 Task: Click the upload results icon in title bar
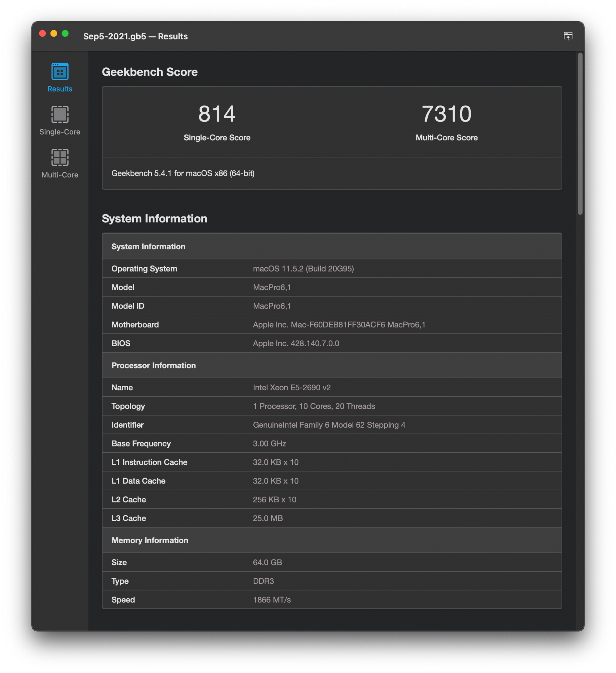pyautogui.click(x=568, y=36)
